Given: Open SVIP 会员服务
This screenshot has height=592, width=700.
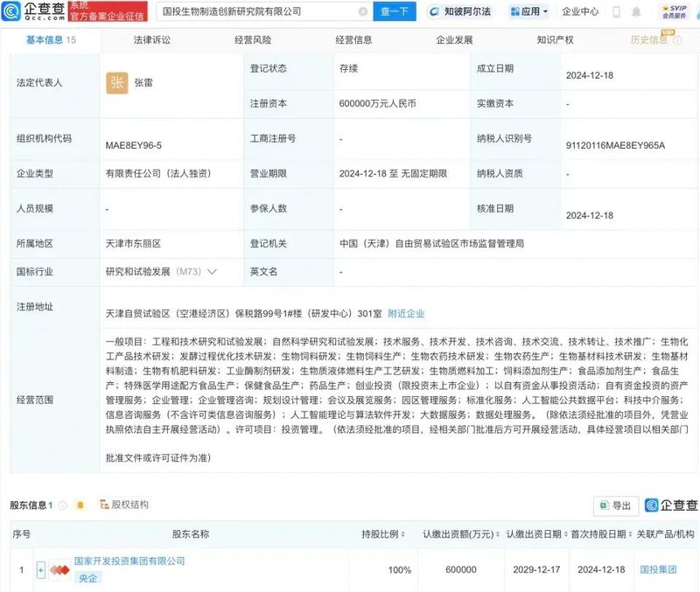Looking at the screenshot, I should [675, 11].
